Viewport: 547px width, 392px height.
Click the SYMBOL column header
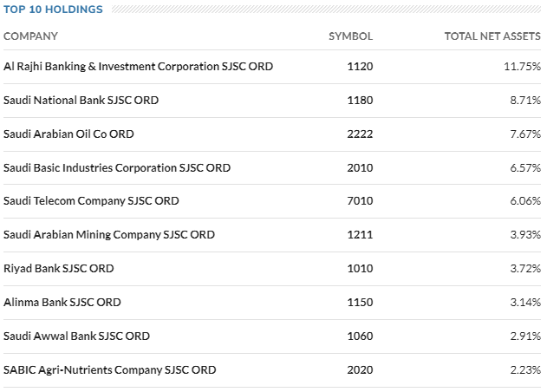click(x=350, y=36)
